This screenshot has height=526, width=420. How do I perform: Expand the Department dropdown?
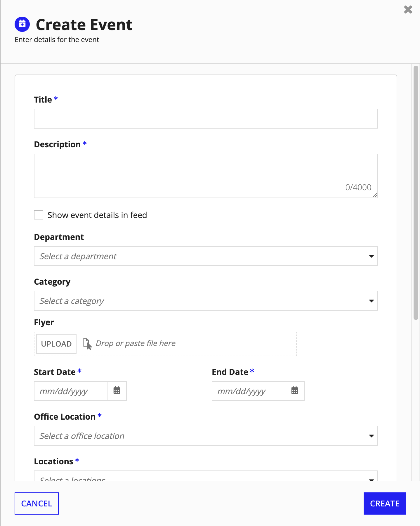(206, 256)
